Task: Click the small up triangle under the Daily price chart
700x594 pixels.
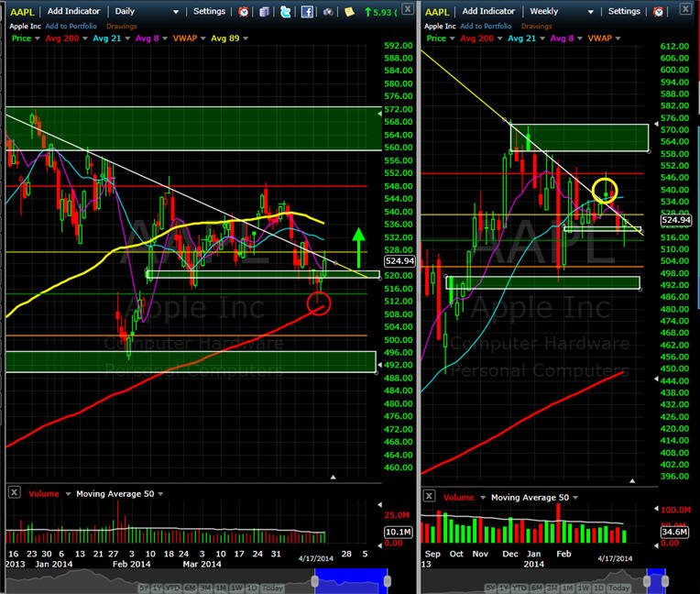Action: [333, 478]
